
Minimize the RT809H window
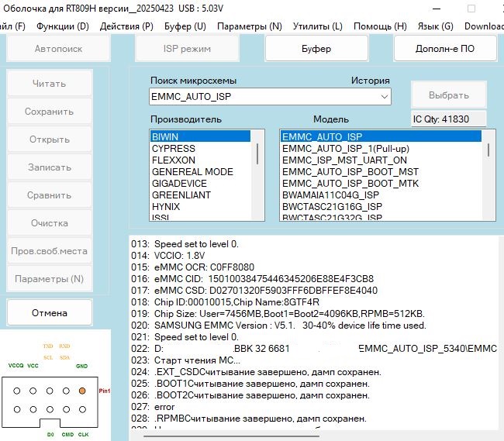pyautogui.click(x=437, y=9)
